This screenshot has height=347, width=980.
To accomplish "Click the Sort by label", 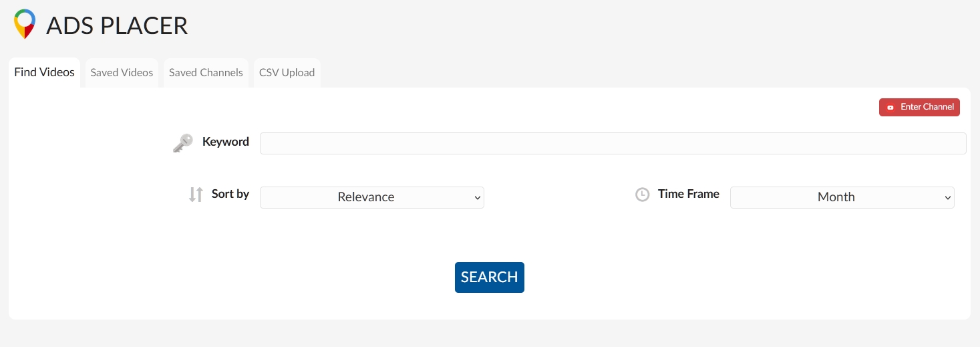I will (230, 194).
